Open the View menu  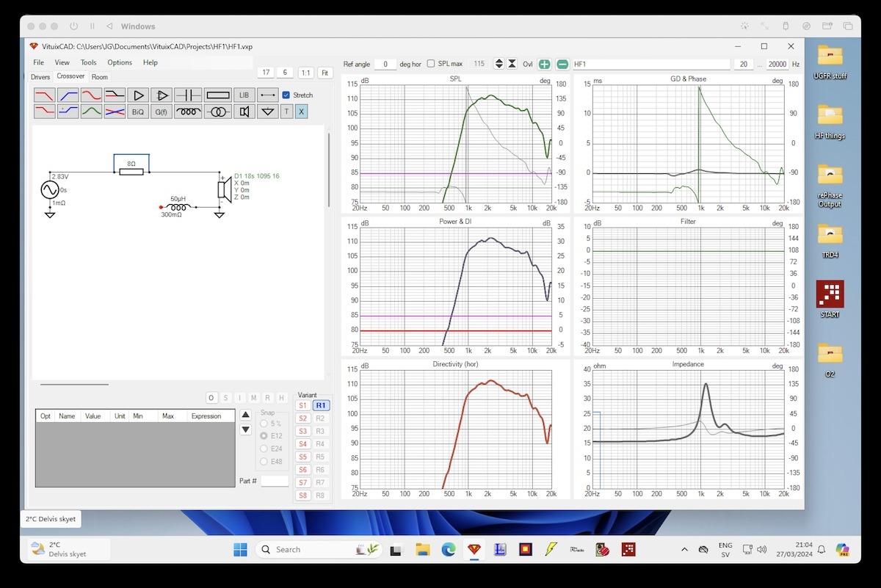click(x=62, y=62)
